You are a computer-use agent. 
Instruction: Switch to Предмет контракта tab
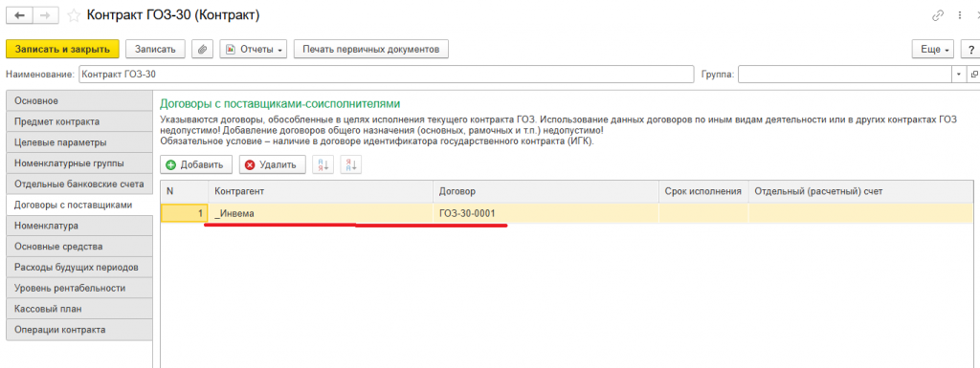click(79, 121)
